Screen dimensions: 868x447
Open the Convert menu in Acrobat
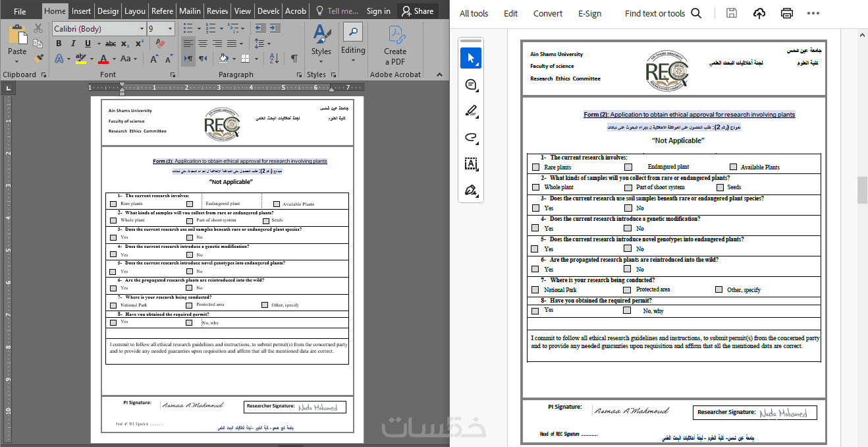pos(548,13)
